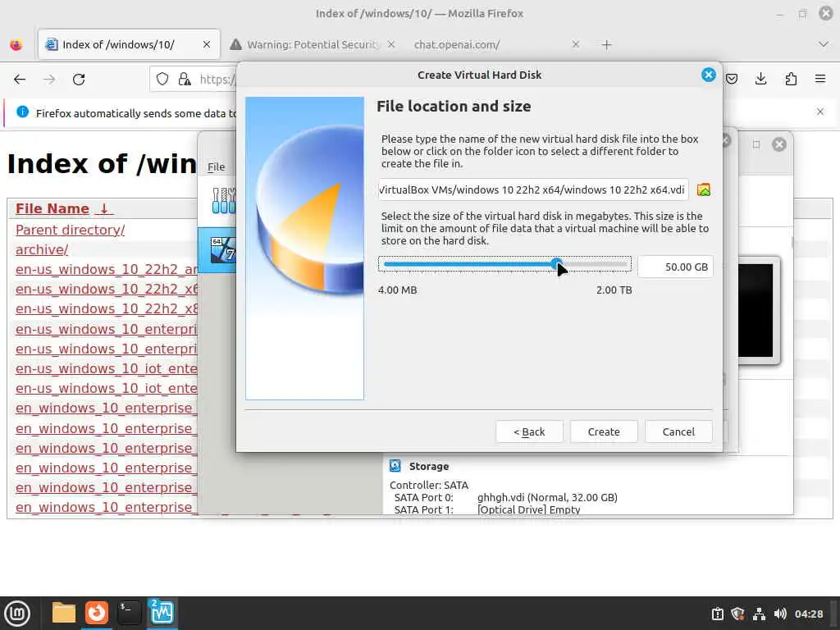Click the [Optical Drive] Empty entry
The image size is (840, 630).
click(528, 510)
